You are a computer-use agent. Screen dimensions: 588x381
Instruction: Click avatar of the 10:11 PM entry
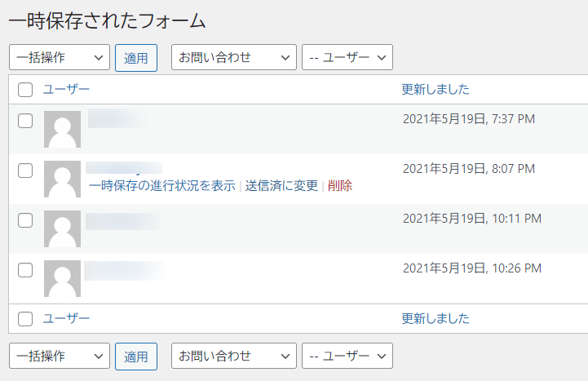(x=62, y=228)
